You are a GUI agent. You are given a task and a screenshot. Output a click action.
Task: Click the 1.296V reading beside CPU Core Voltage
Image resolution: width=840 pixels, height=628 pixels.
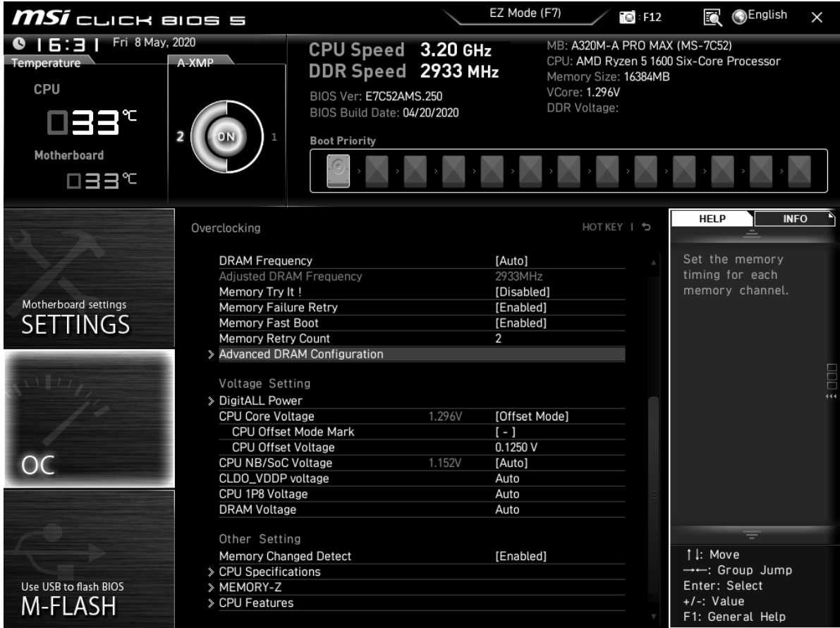445,416
